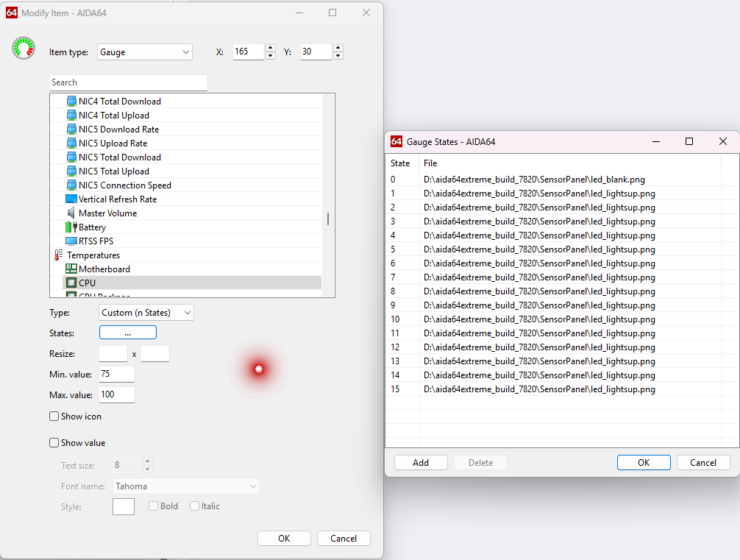This screenshot has height=560, width=740.
Task: Select state 0 led_blank.png row
Action: coord(554,180)
